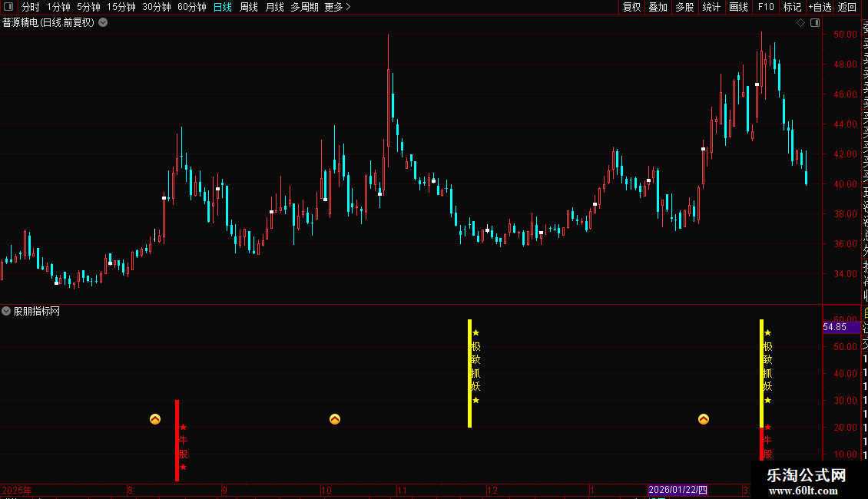Click the yellow up-arrow signal near October
Screen dimensions: 868x499
click(x=335, y=419)
